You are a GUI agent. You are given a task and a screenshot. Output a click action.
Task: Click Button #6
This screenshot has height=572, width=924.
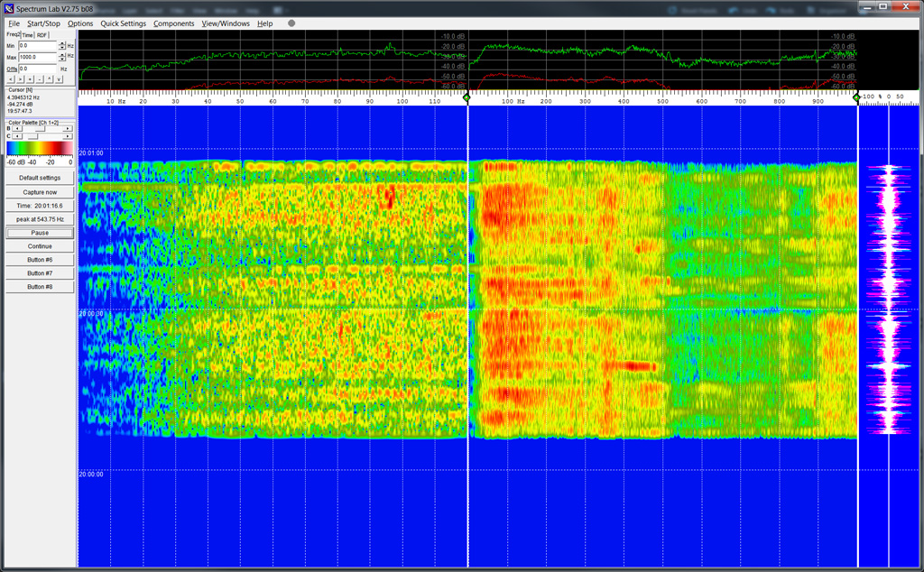point(40,260)
